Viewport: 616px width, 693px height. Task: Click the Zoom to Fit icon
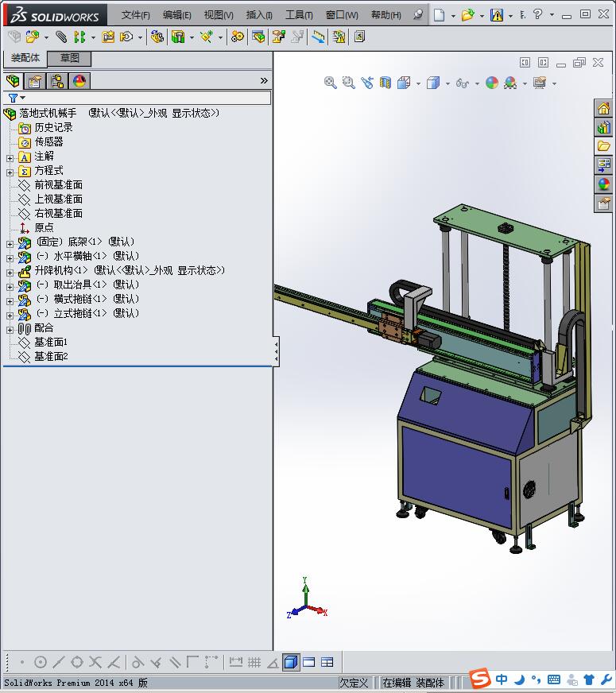tap(330, 83)
